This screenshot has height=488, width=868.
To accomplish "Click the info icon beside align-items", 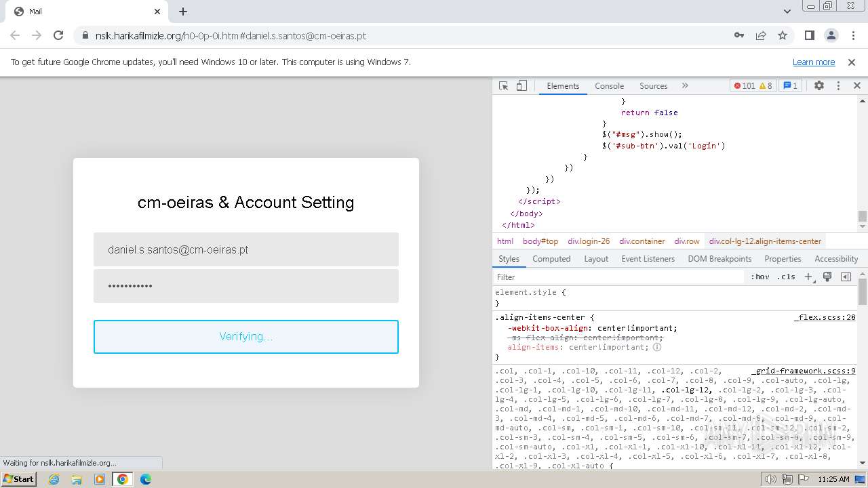I will (x=657, y=347).
